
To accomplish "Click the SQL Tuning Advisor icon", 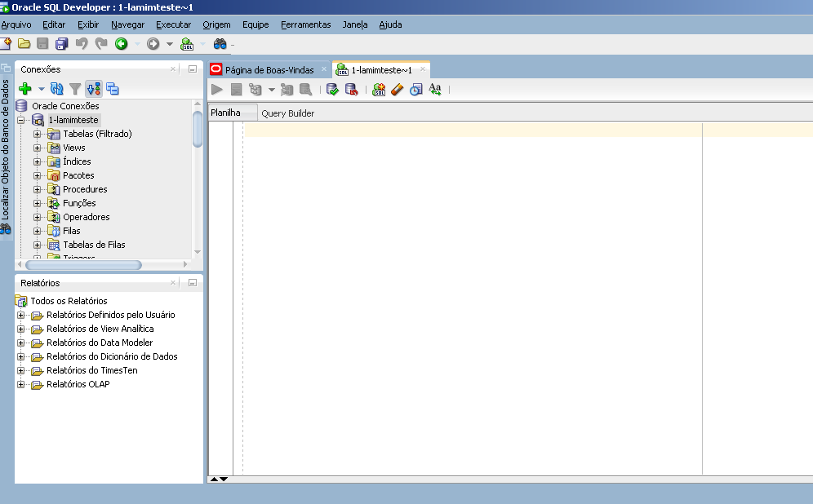I will (306, 90).
